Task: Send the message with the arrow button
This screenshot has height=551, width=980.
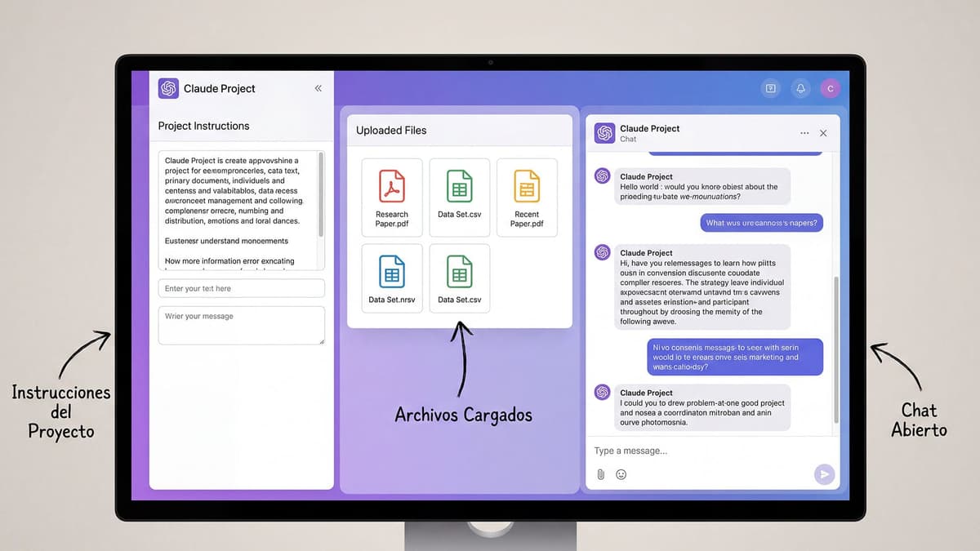Action: (x=824, y=474)
